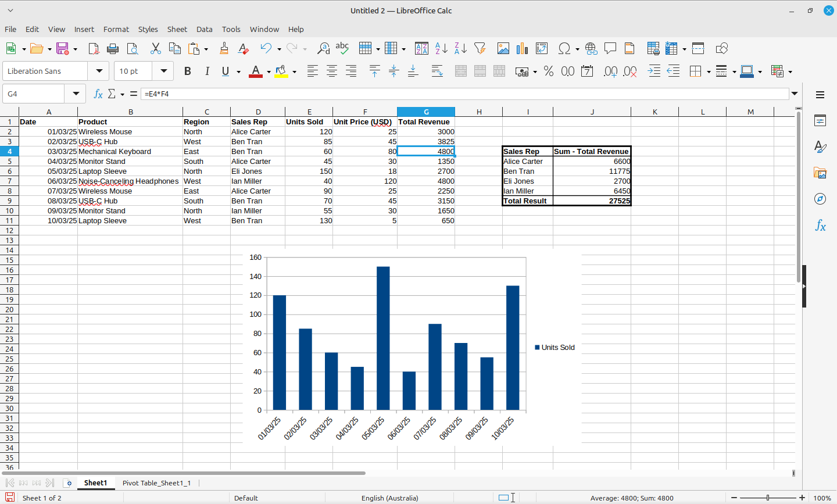Click the zoom slider handle
Viewport: 837px width, 504px height.
tap(768, 498)
